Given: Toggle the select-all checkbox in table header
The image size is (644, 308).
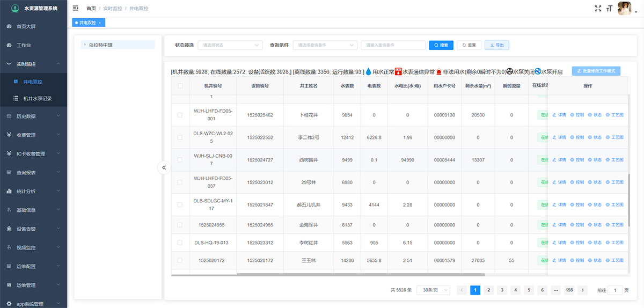Looking at the screenshot, I should coord(180,86).
